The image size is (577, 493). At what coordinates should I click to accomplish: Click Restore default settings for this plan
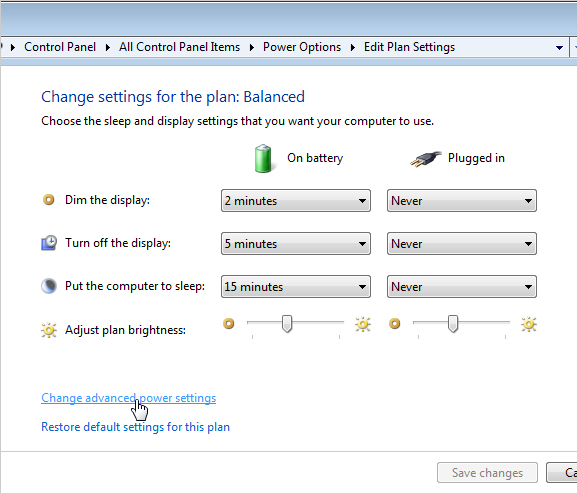pos(135,427)
